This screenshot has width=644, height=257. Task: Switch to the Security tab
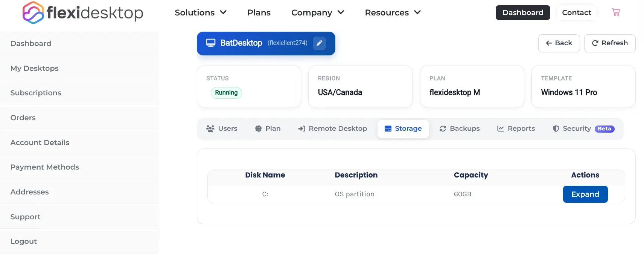(583, 128)
